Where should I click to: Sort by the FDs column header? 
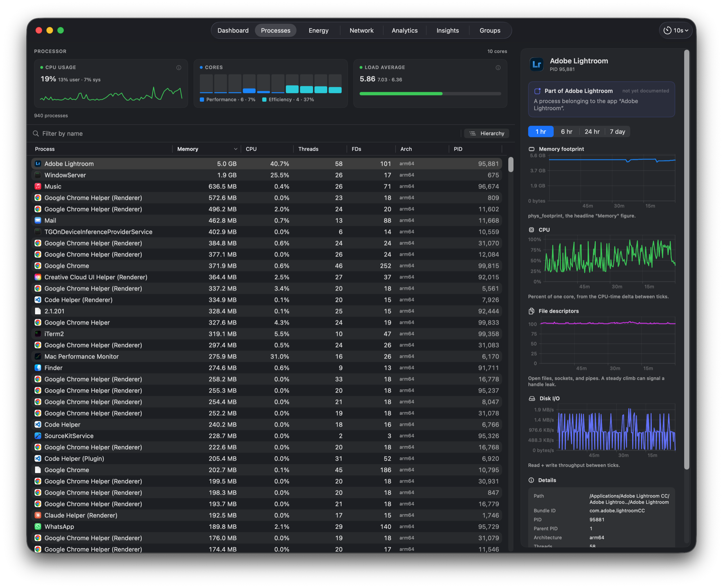371,149
